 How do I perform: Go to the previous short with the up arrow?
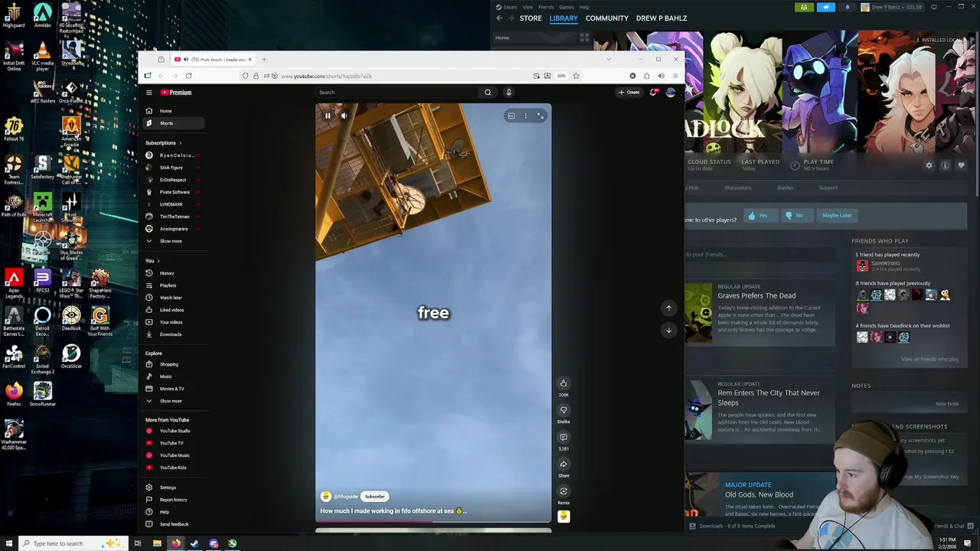(668, 308)
